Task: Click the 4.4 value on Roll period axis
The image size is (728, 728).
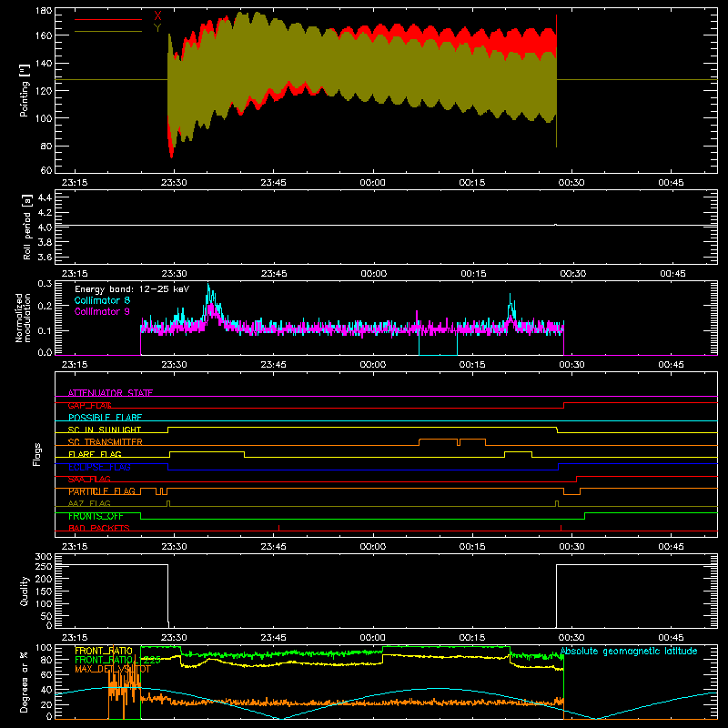Action: [x=44, y=197]
